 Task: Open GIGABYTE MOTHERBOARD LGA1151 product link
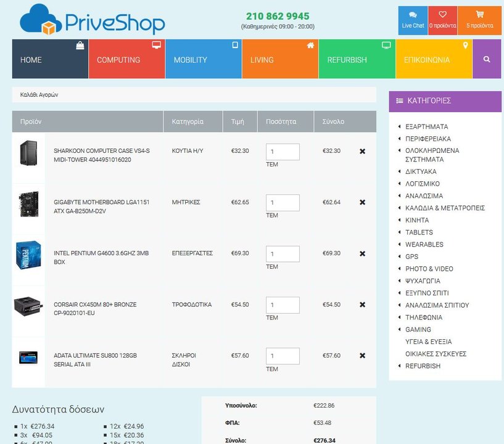click(x=102, y=207)
